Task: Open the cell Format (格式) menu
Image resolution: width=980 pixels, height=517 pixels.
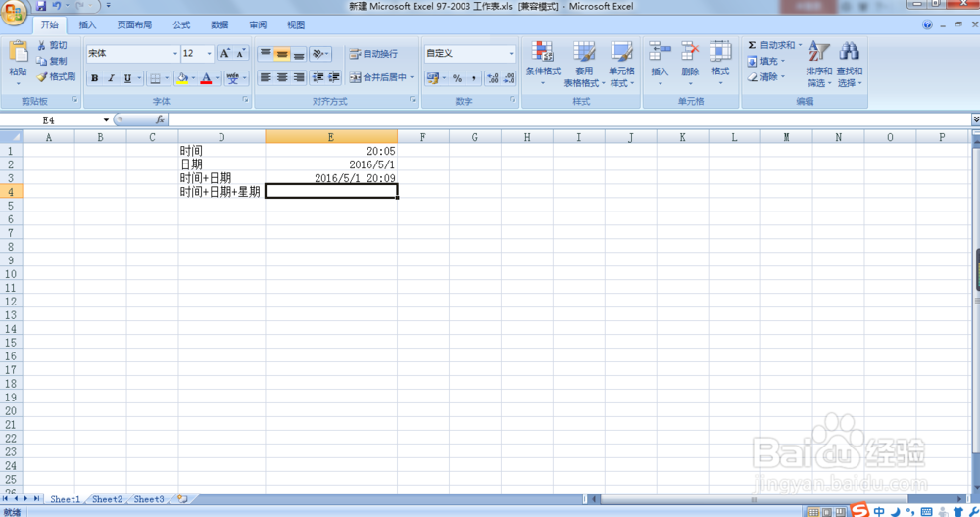Action: point(720,63)
